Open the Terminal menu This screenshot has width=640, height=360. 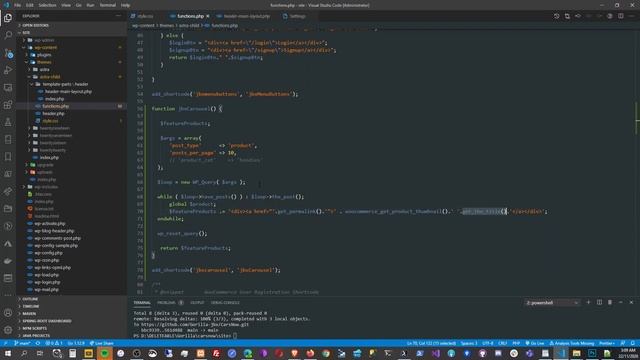(107, 5)
